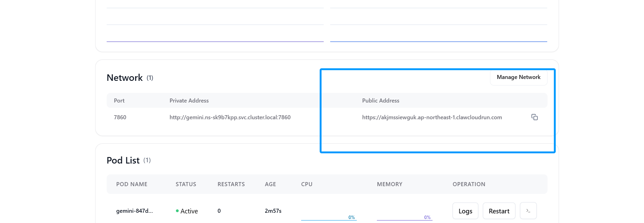
Task: Click the Pod List section heading
Action: (x=123, y=160)
